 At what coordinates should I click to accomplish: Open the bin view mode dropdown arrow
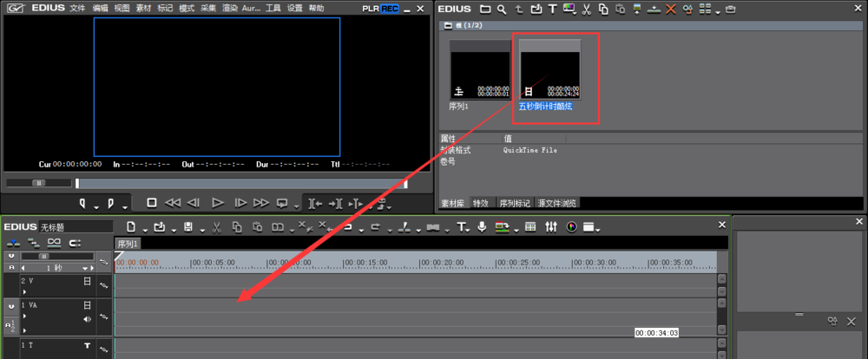click(716, 11)
